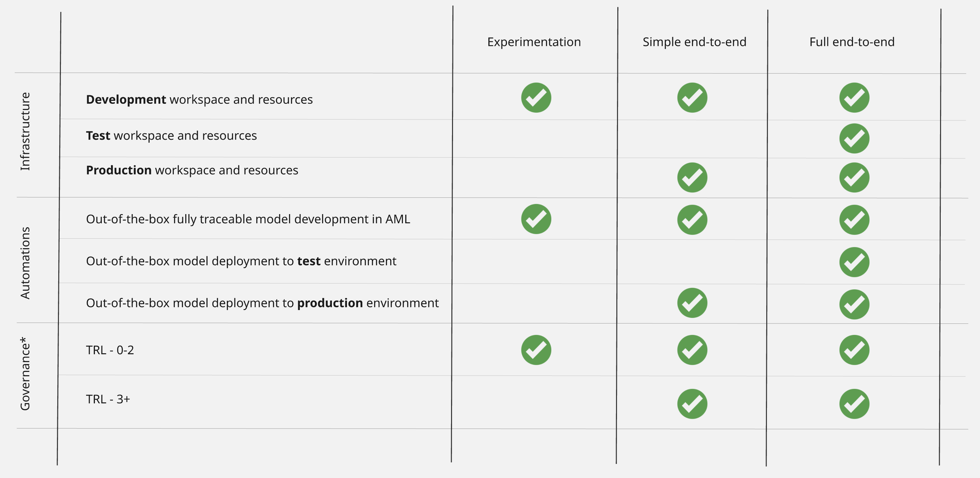This screenshot has height=478, width=980.
Task: Click the Experimentation check for Development workspace
Action: 536,98
